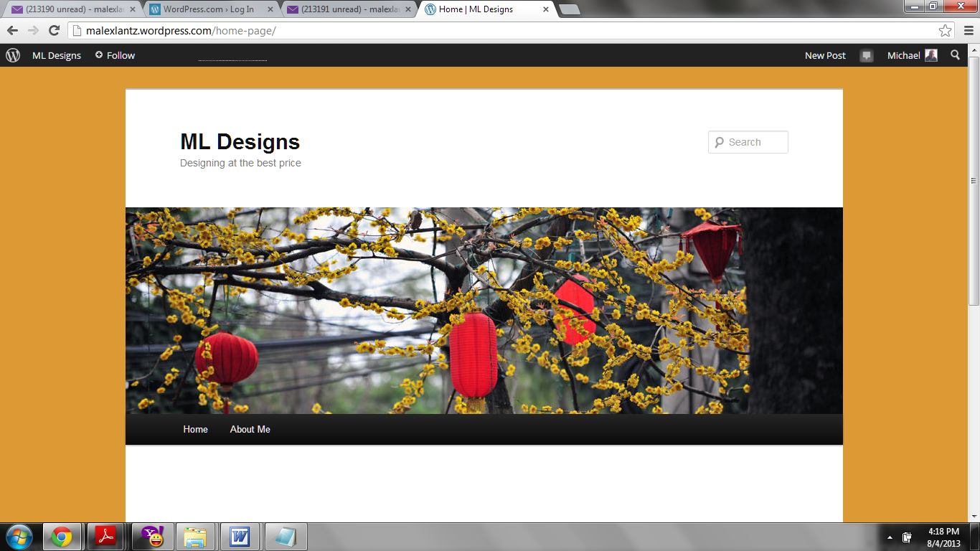Open the notifications icon in admin bar
Image resolution: width=980 pixels, height=551 pixels.
point(867,56)
